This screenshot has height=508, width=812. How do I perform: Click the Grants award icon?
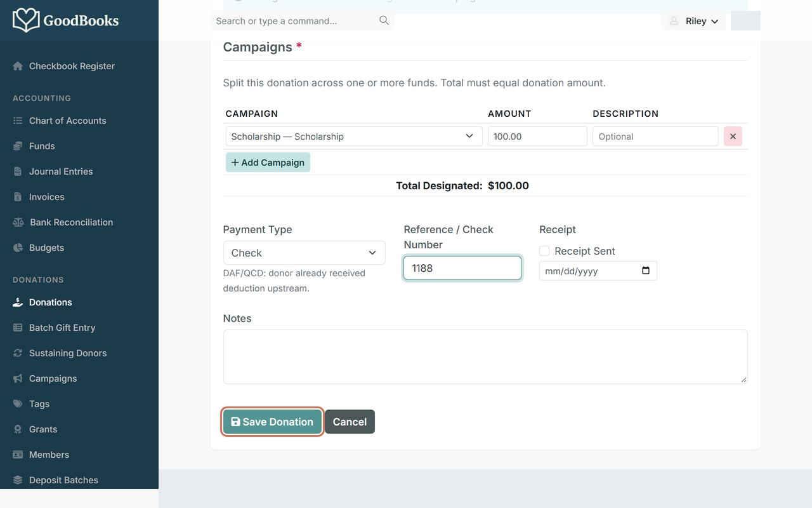pyautogui.click(x=18, y=429)
